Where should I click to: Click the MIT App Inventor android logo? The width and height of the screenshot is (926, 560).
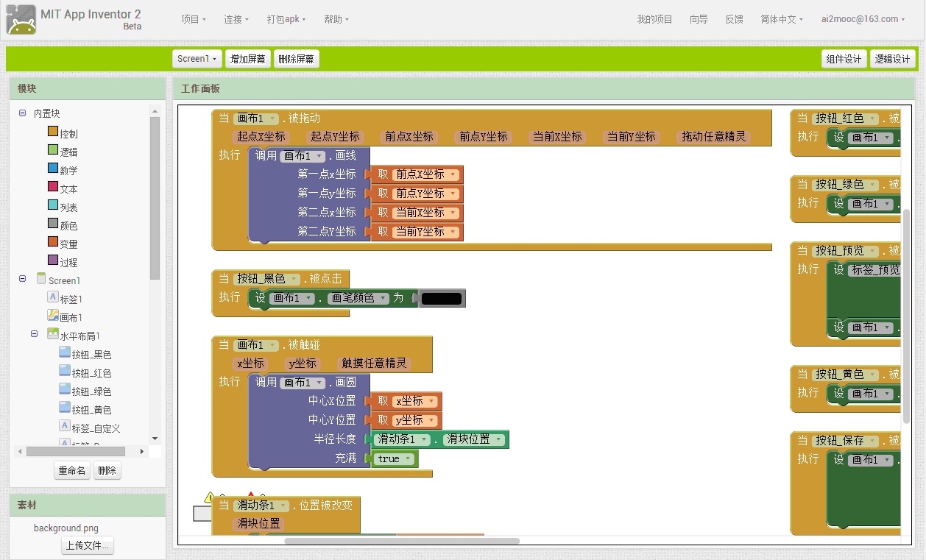[x=21, y=20]
